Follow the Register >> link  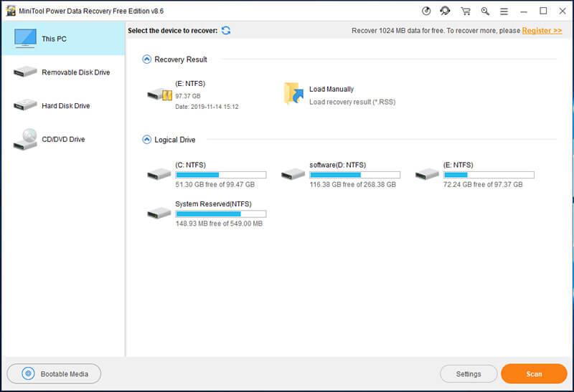pyautogui.click(x=542, y=31)
